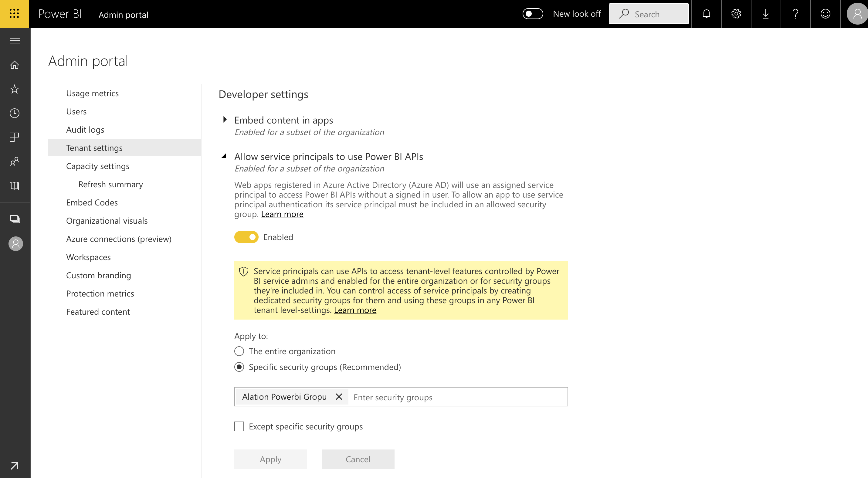The height and width of the screenshot is (478, 868).
Task: Open the notifications bell icon
Action: click(706, 14)
